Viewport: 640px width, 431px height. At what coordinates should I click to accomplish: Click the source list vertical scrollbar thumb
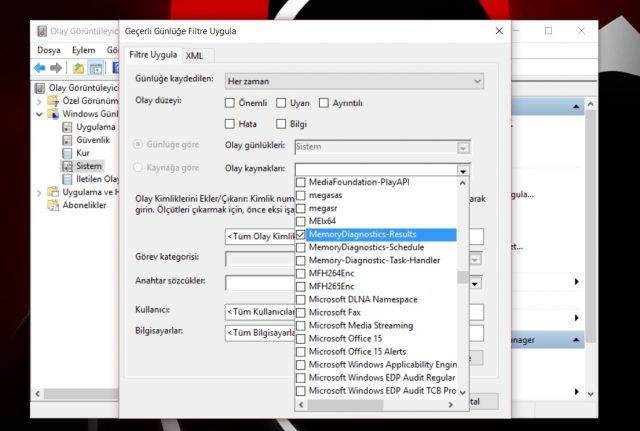pyautogui.click(x=462, y=277)
